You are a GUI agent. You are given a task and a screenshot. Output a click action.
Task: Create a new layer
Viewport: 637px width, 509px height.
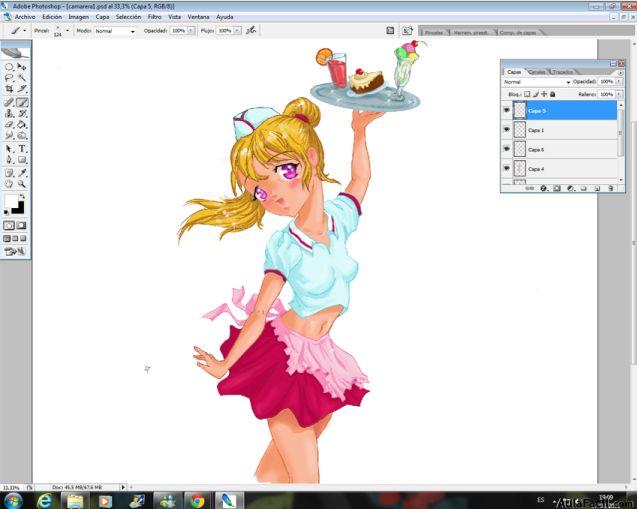coord(597,188)
